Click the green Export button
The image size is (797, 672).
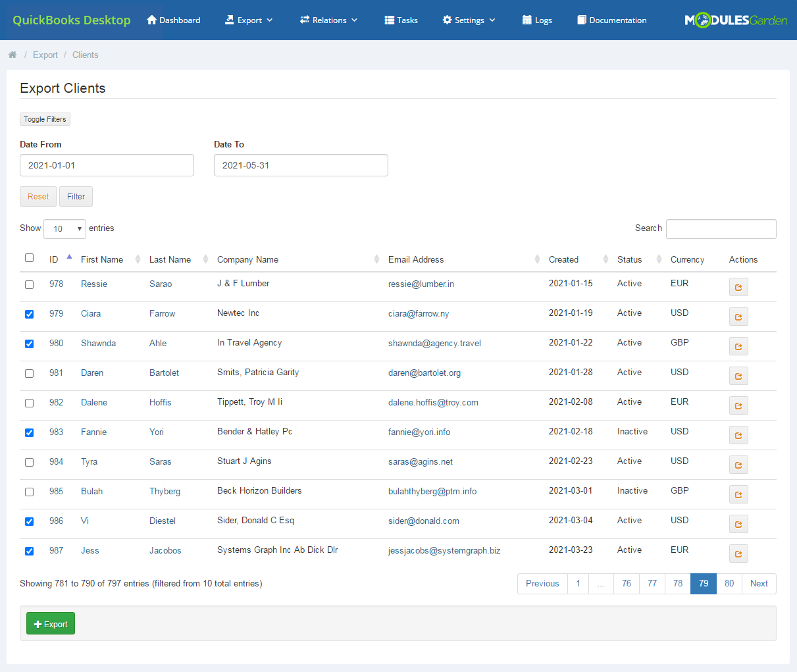click(x=50, y=623)
